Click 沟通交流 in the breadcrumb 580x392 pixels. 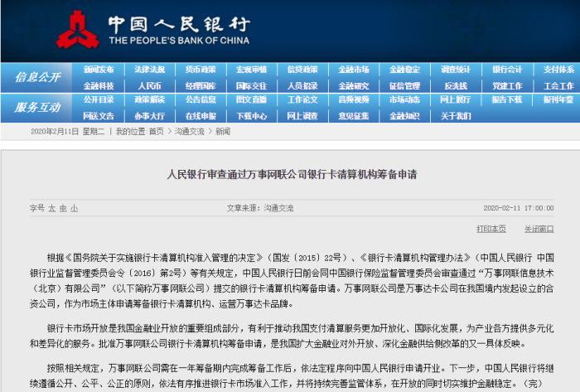click(x=190, y=131)
